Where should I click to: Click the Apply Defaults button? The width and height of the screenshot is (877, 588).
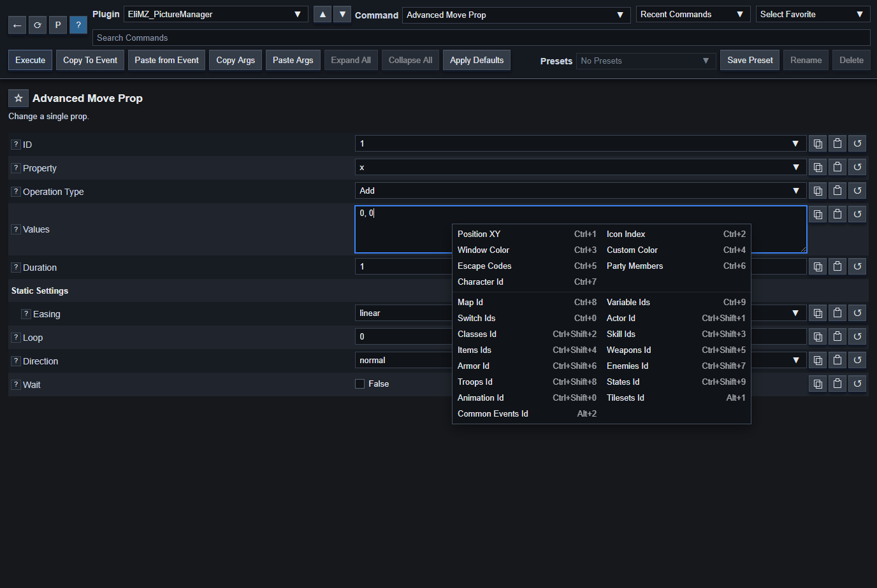(477, 61)
